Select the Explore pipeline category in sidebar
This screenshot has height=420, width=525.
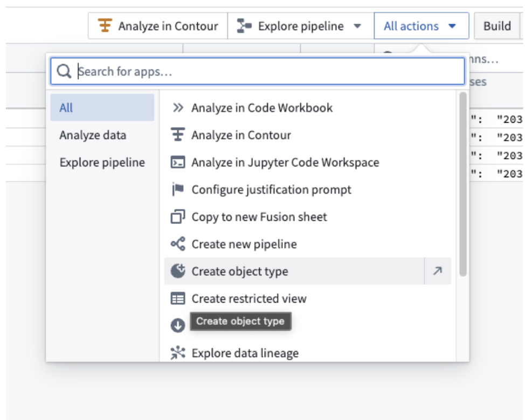pyautogui.click(x=102, y=162)
